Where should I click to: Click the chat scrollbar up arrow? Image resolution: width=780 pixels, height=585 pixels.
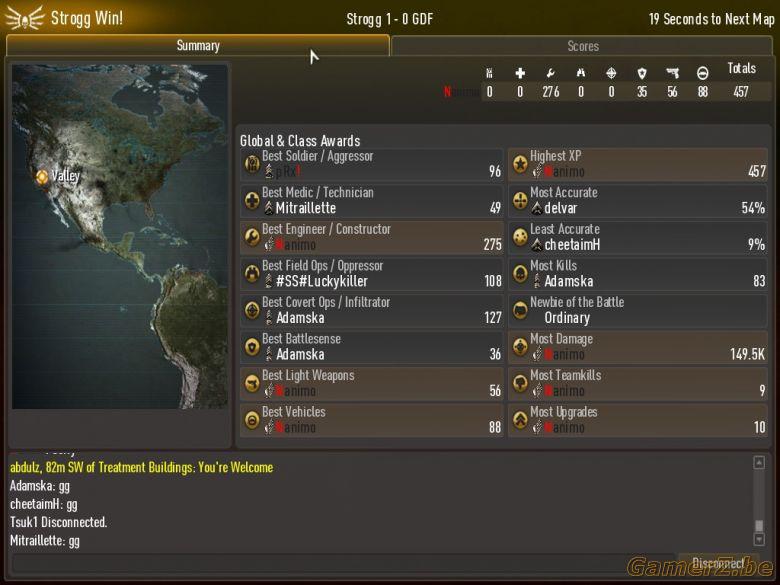click(759, 463)
